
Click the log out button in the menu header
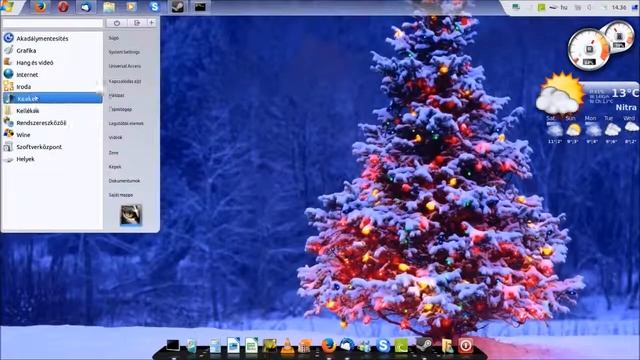coord(137,23)
